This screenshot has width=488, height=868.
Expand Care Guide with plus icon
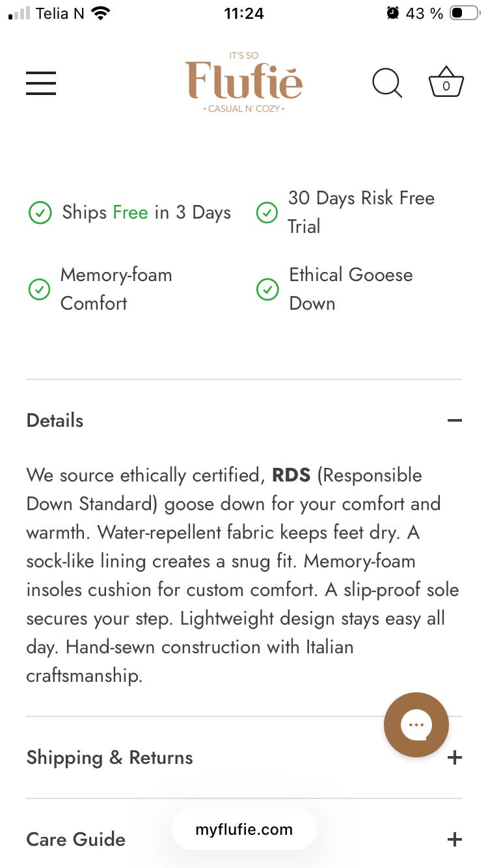(x=455, y=839)
